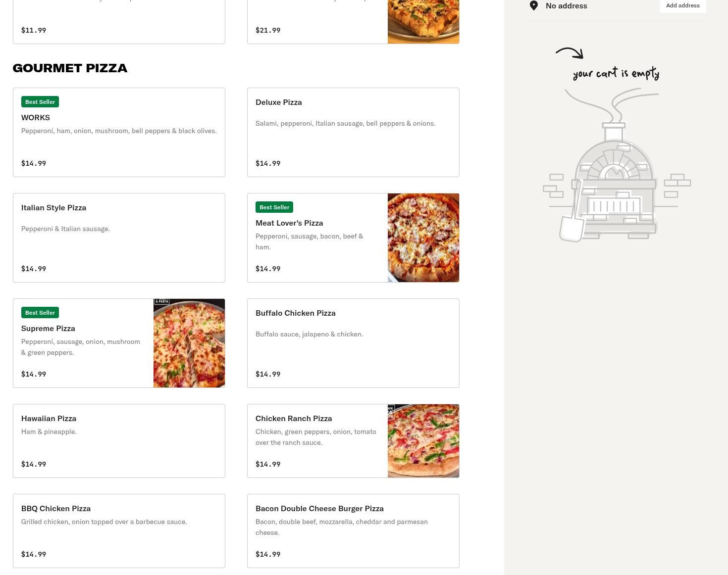The image size is (728, 575).
Task: Click the empty cart oven illustration
Action: 615,188
